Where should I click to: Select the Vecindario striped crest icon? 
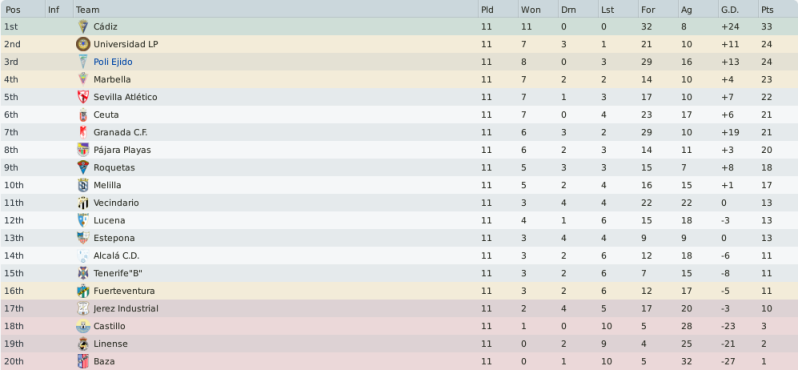(x=83, y=203)
